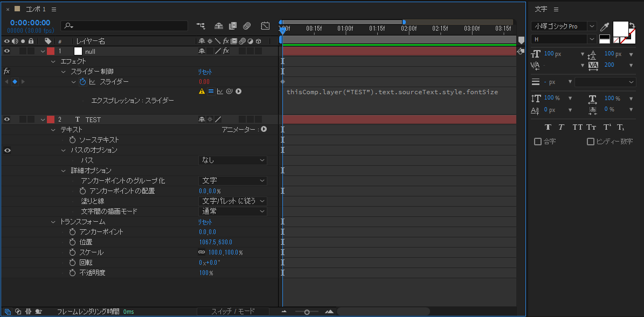Open inter-character blending dropdown set to 通常

coord(232,211)
